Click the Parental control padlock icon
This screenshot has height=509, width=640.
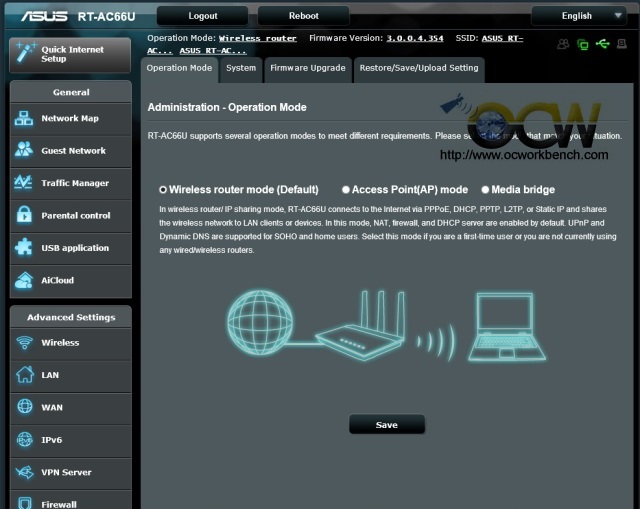coord(24,215)
